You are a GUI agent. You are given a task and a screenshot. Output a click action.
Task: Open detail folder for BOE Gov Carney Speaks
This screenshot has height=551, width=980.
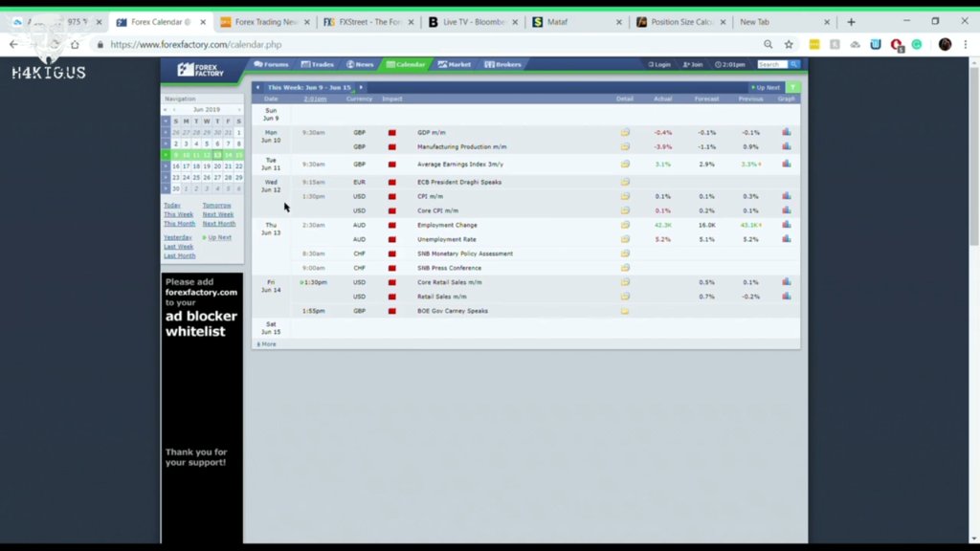pos(625,311)
